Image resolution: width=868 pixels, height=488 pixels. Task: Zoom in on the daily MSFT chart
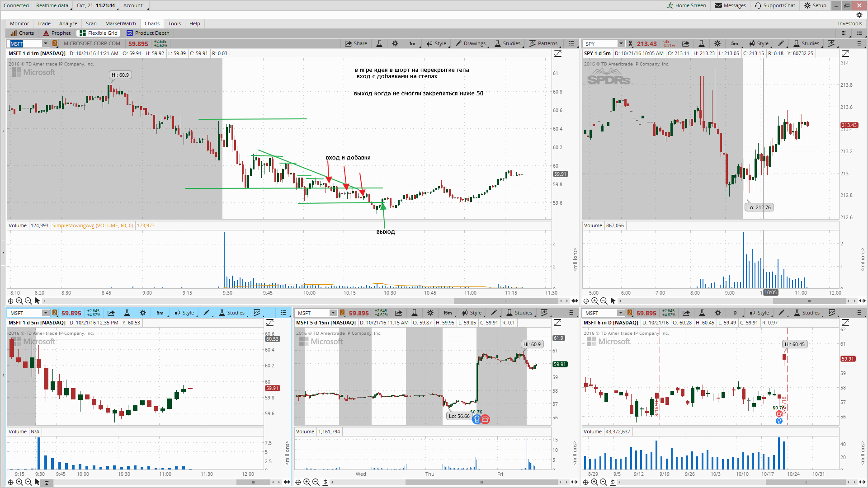pyautogui.click(x=594, y=482)
